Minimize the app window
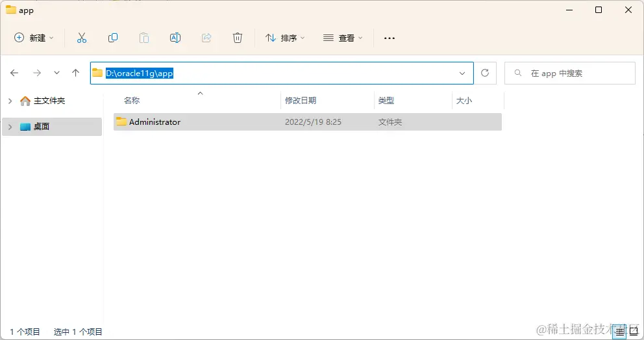 (569, 10)
